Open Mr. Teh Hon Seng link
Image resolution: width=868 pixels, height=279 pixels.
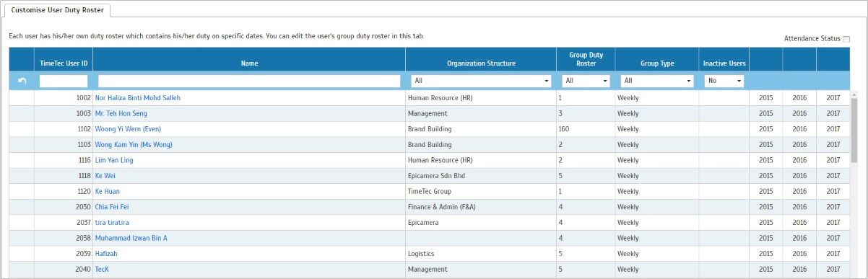click(121, 113)
